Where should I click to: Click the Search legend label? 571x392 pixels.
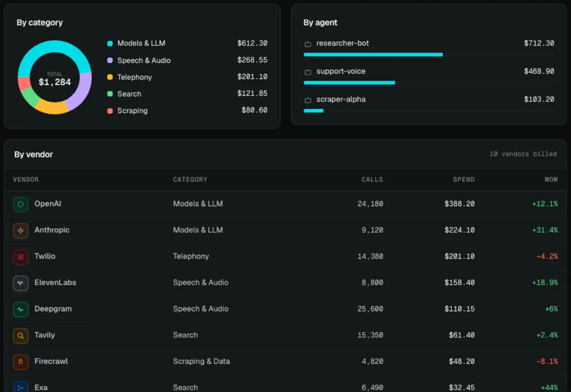tap(129, 94)
